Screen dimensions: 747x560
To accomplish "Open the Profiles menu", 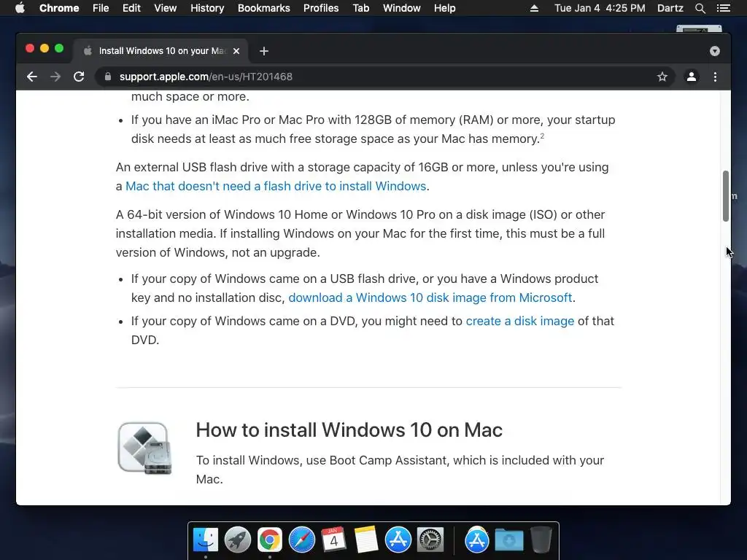I will (x=321, y=8).
